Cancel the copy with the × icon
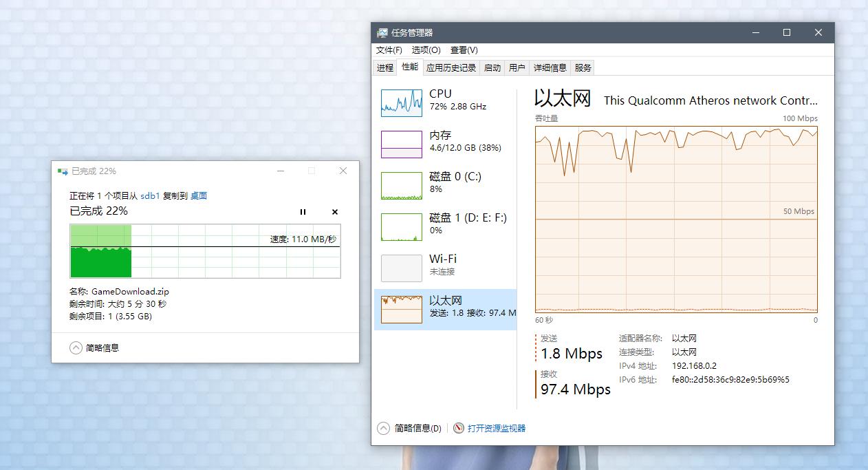 (x=334, y=212)
